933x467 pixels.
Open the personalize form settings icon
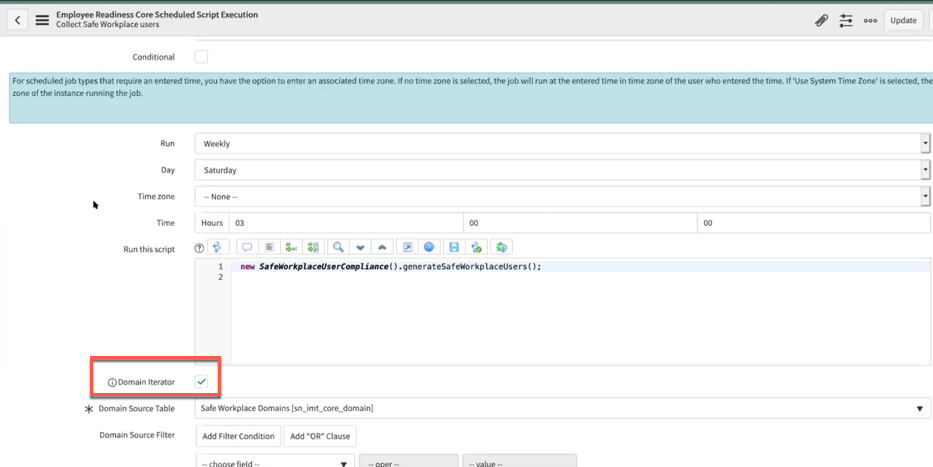[846, 20]
